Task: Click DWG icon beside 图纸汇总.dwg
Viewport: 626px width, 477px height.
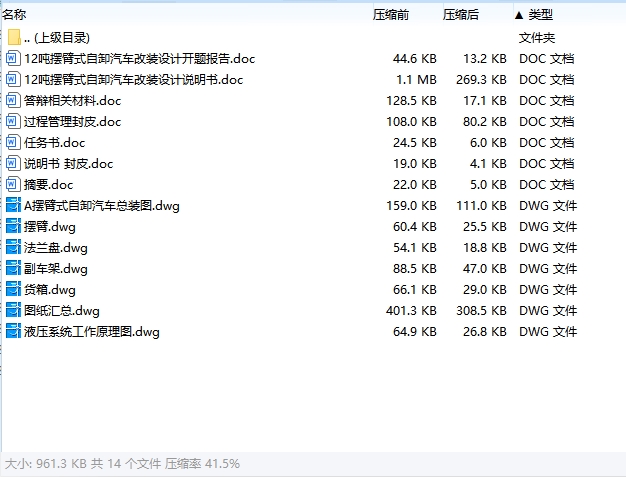Action: click(x=13, y=311)
